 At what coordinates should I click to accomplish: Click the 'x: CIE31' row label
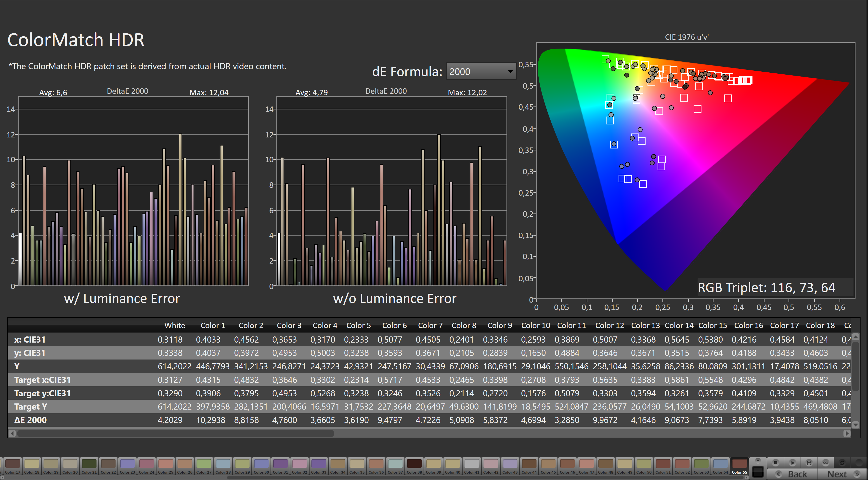[30, 339]
